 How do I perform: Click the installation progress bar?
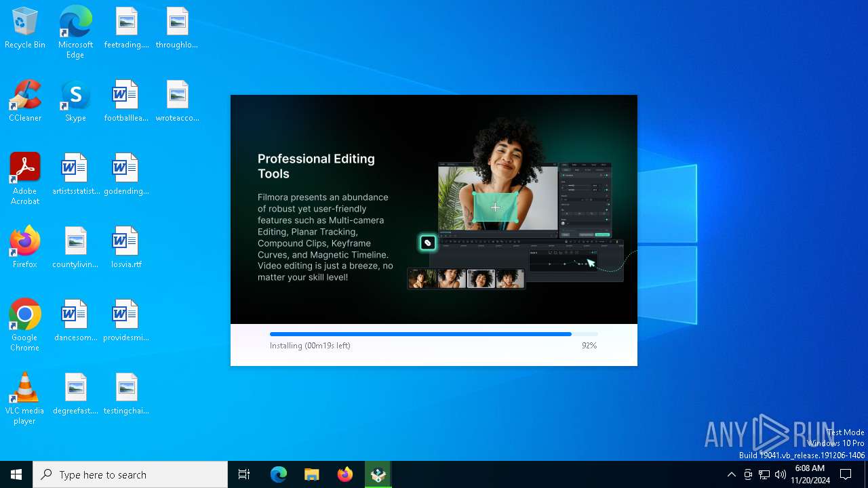click(434, 334)
